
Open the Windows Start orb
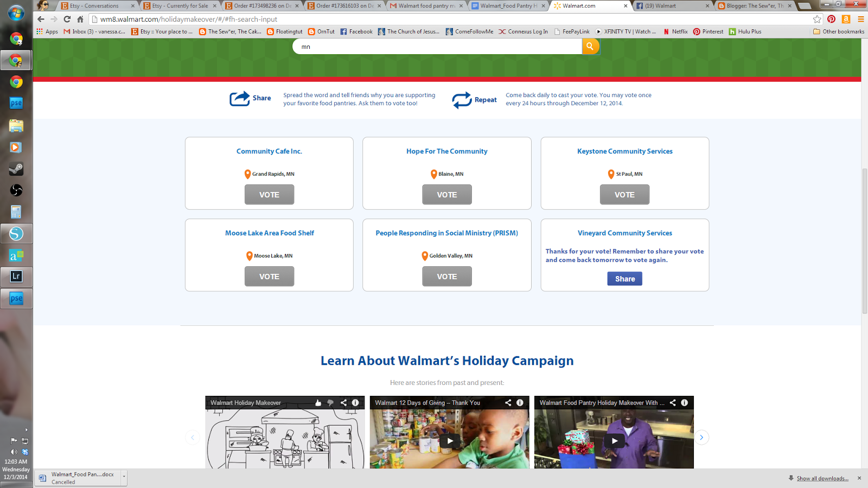16,12
